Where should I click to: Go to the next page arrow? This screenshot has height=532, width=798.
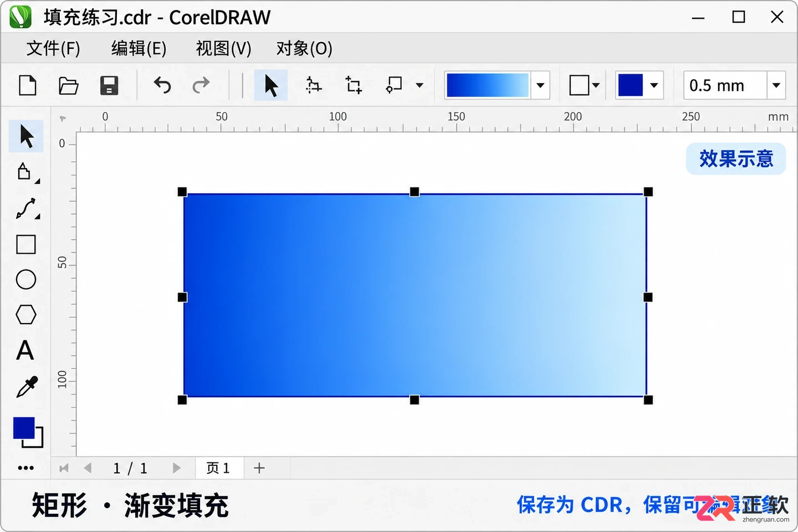(176, 468)
